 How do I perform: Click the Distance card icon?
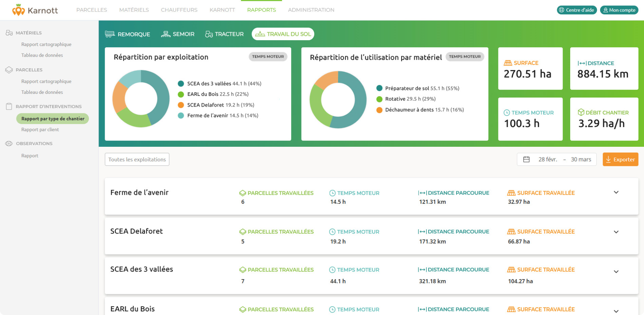(582, 63)
